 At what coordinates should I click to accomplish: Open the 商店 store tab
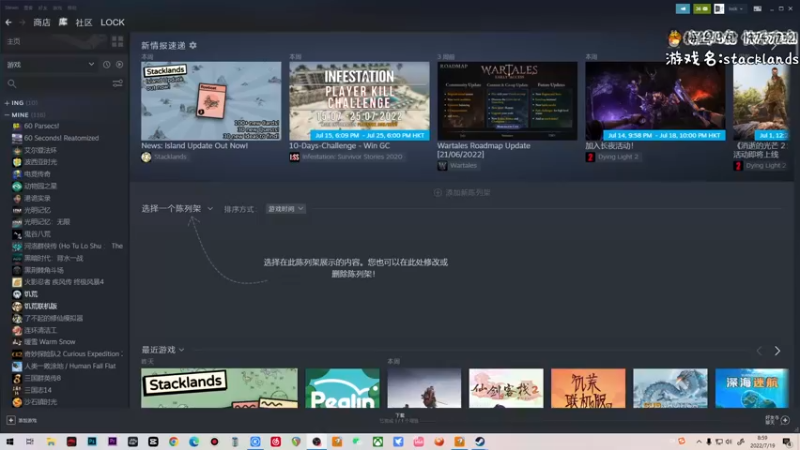[42, 22]
